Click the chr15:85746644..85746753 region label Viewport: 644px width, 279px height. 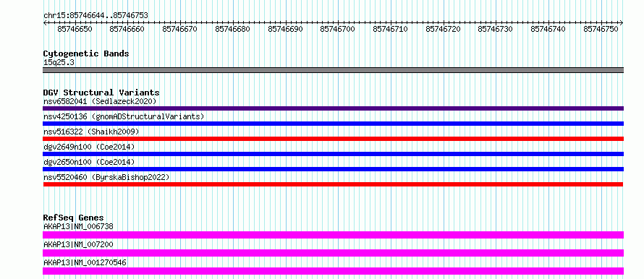96,16
